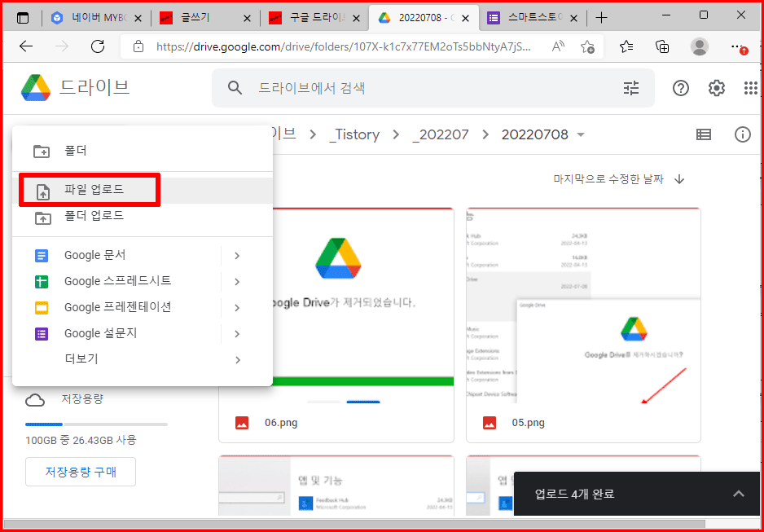Viewport: 764px width, 532px height.
Task: Click the 드라이브에서 검색 search field
Action: (x=432, y=88)
